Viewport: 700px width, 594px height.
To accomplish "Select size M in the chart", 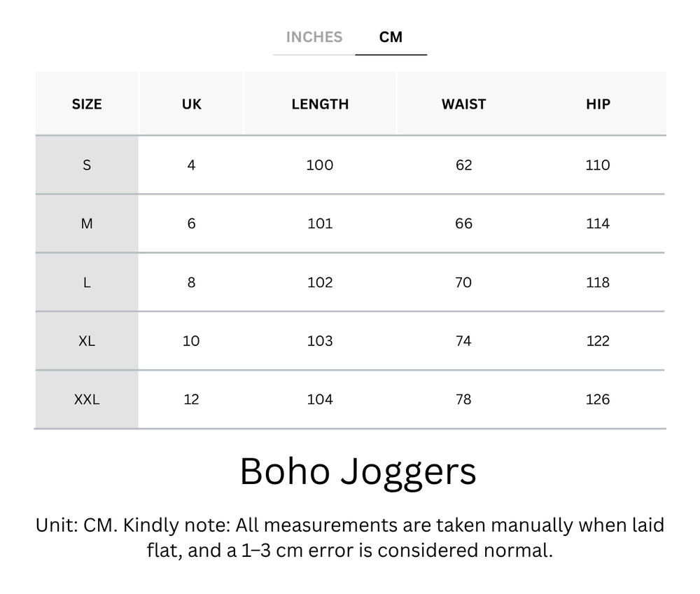I will point(86,223).
